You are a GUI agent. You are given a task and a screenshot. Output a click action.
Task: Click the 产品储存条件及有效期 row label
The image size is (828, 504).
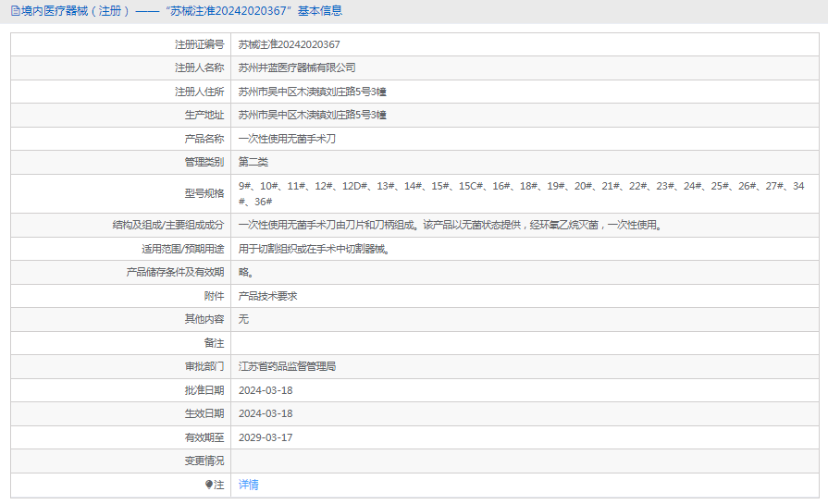(x=176, y=272)
